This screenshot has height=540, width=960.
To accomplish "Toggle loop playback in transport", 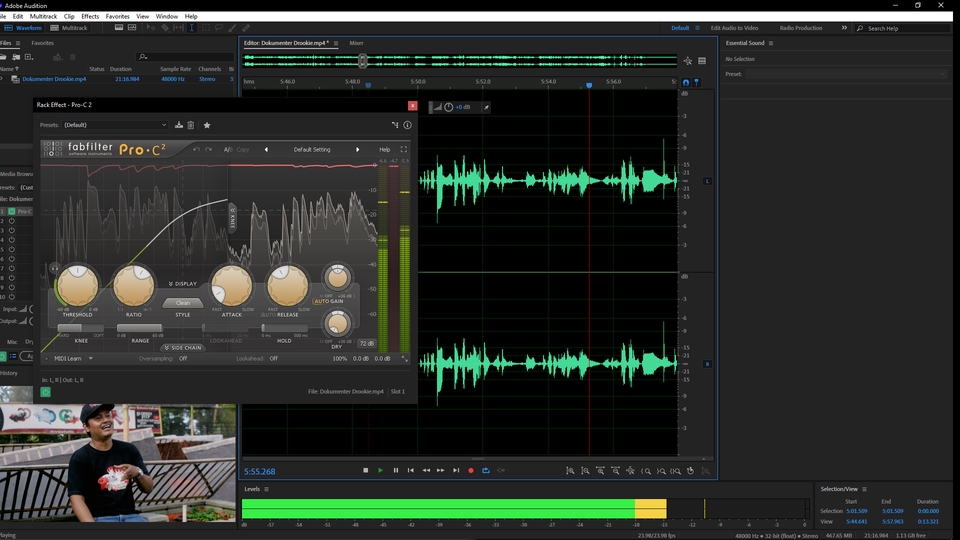I will 486,470.
